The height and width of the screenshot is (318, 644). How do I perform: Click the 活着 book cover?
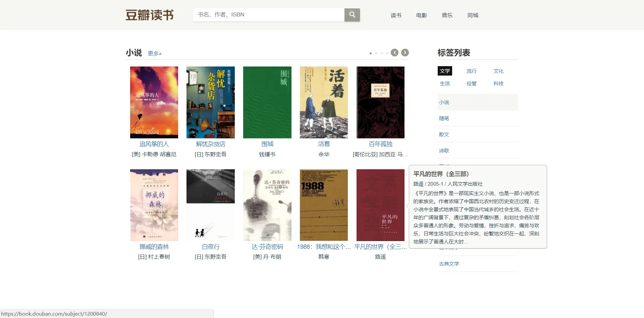[x=324, y=102]
